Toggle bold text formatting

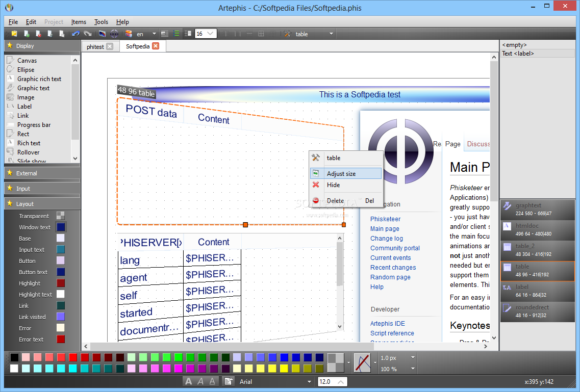[x=189, y=381]
